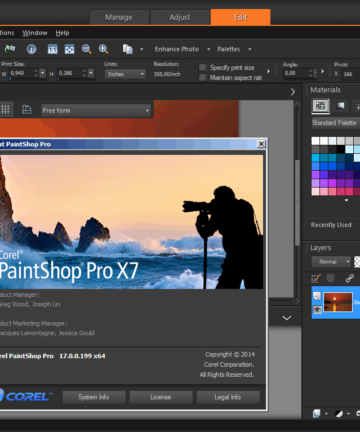Viewport: 360px width, 432px height.
Task: Click the new layer icon at panel bottom
Action: click(316, 414)
